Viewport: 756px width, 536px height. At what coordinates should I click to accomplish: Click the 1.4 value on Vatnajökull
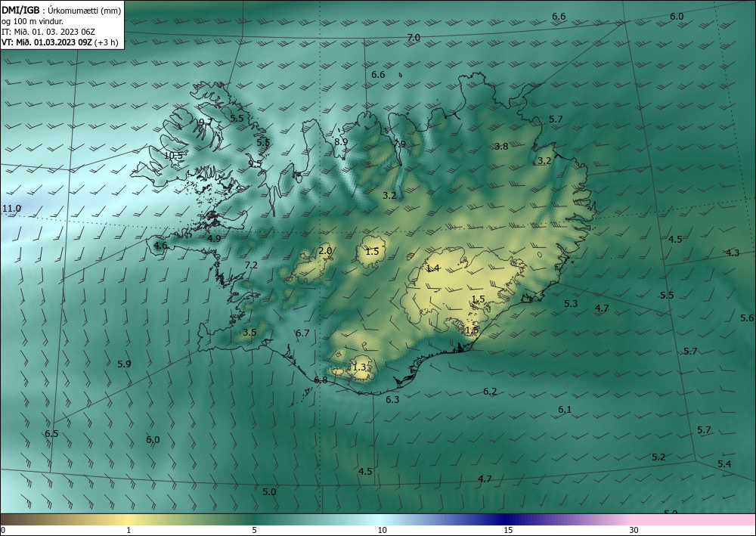tap(433, 268)
